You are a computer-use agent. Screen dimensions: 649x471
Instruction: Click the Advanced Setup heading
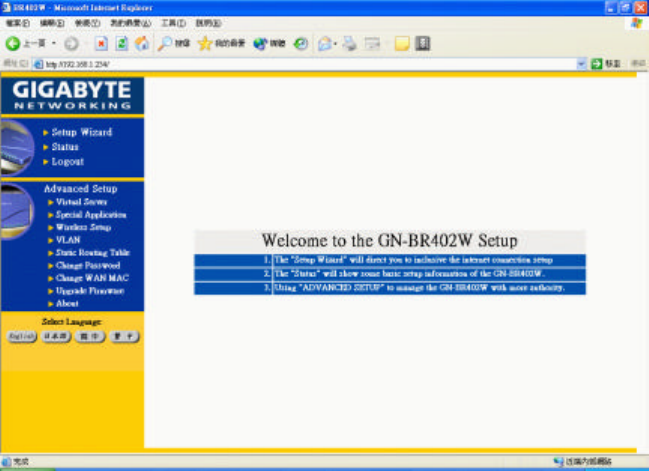click(81, 189)
